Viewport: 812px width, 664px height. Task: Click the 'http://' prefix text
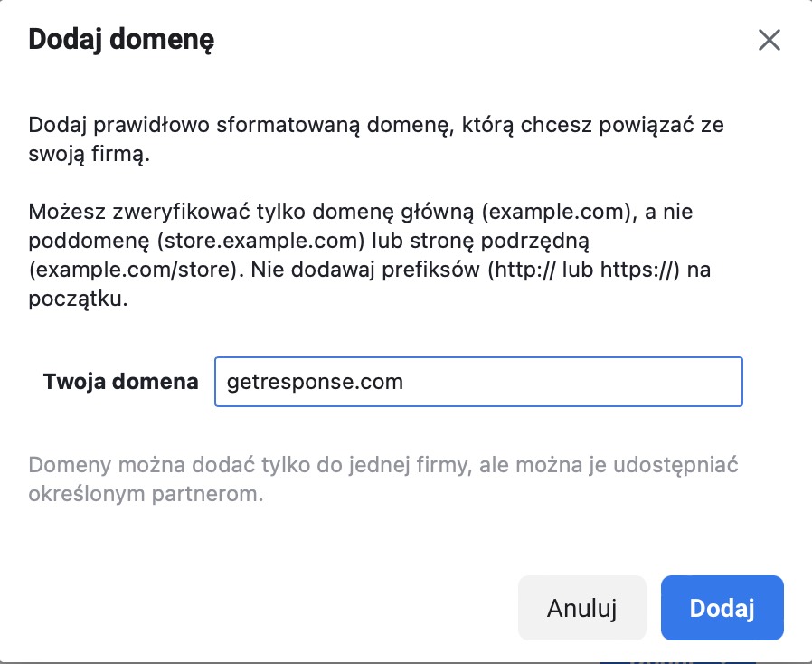[523, 270]
